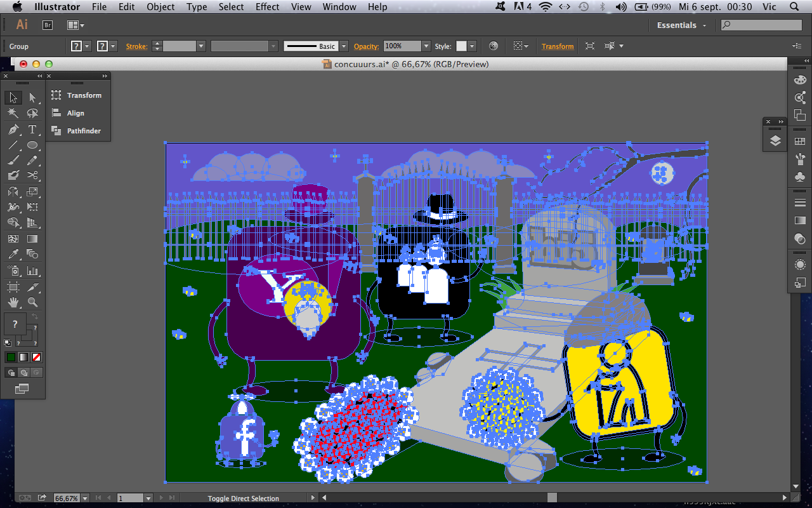Open the Fill color dropdown arrow
This screenshot has height=508, width=812.
88,46
